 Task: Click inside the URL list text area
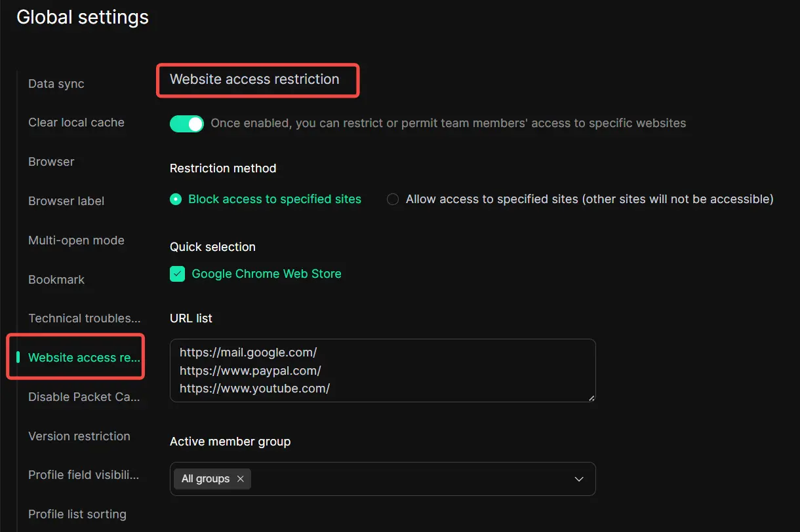pos(382,370)
